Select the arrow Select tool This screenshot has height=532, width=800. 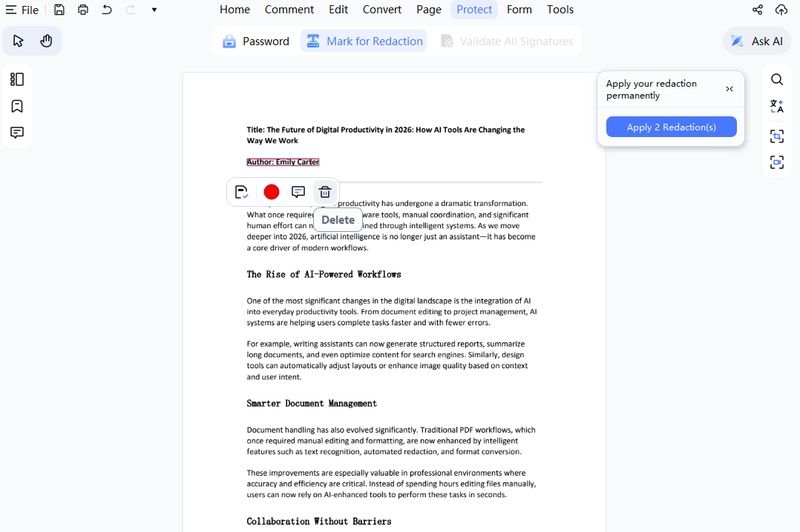pyautogui.click(x=18, y=41)
